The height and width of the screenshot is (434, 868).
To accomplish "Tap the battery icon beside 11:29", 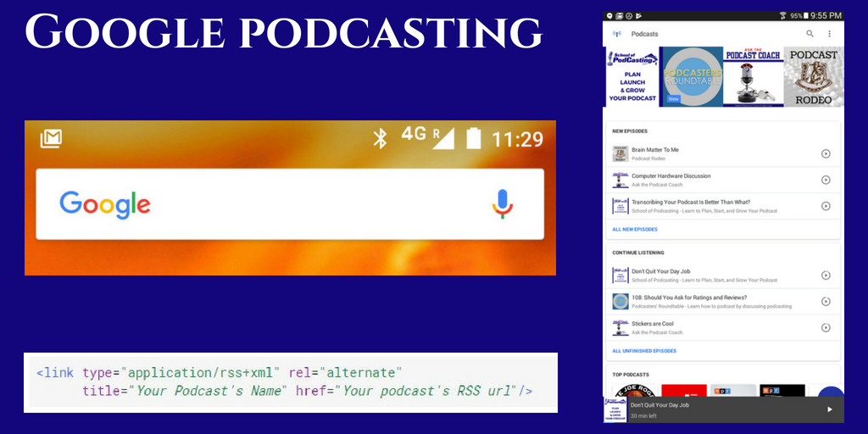I will [x=473, y=138].
